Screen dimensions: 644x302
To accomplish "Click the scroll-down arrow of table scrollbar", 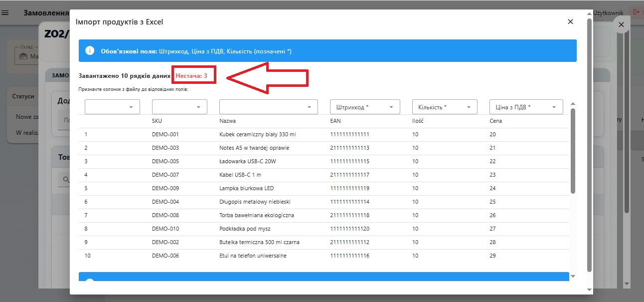I will coord(573,276).
